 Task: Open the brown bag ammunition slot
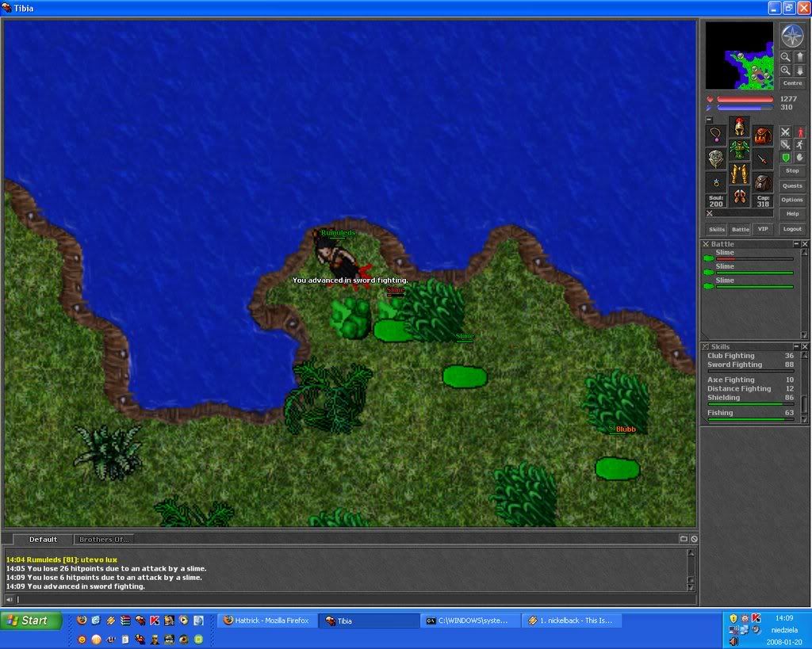pyautogui.click(x=763, y=182)
